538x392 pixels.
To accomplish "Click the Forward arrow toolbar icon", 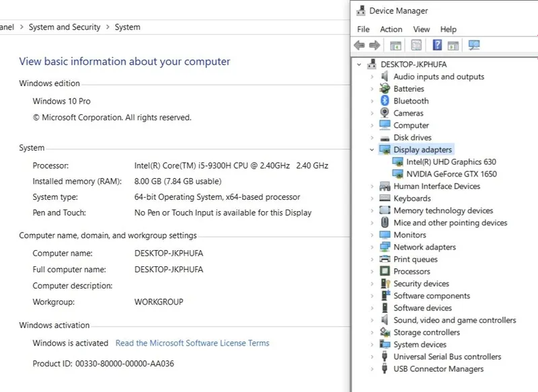I will point(375,45).
